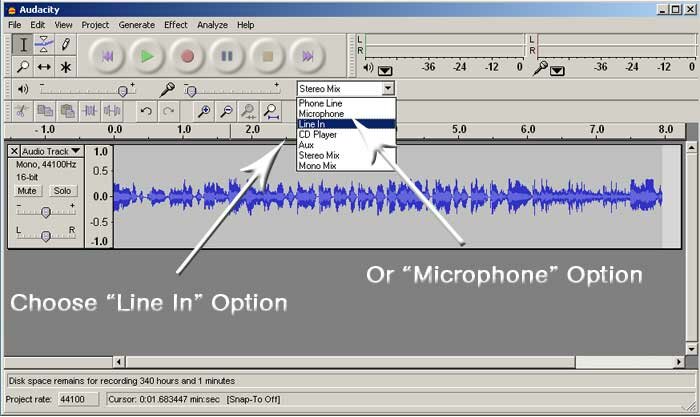Click Skip to End button
Screen dimensions: 700x417
(x=308, y=56)
